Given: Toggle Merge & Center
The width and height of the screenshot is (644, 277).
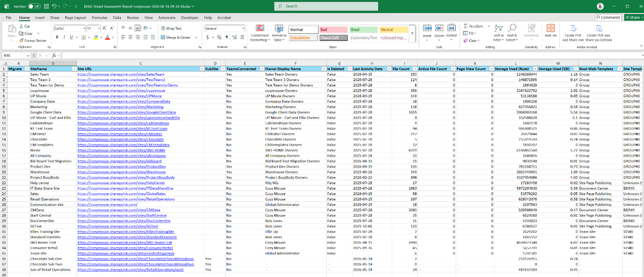Looking at the screenshot, I should tap(176, 37).
